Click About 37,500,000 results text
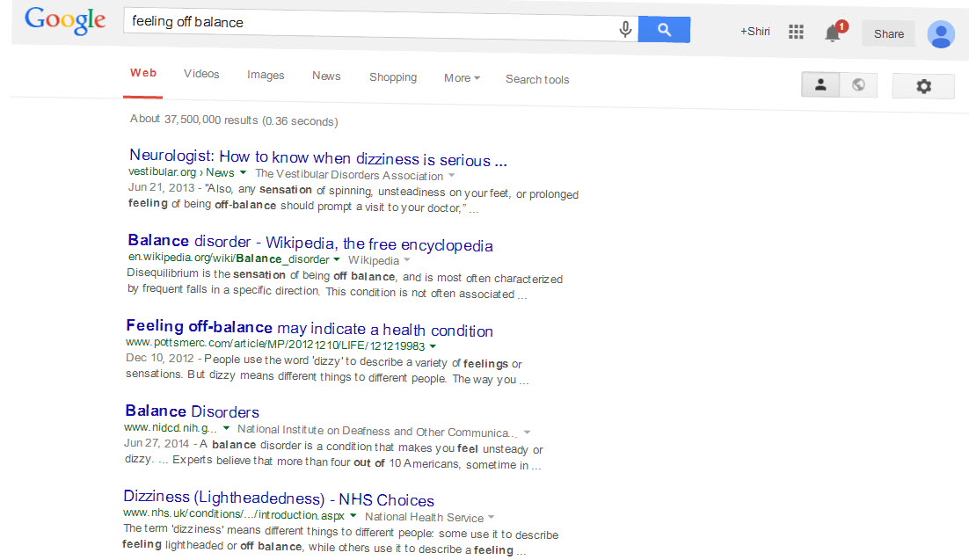Screen dimensions: 969x560 234,120
